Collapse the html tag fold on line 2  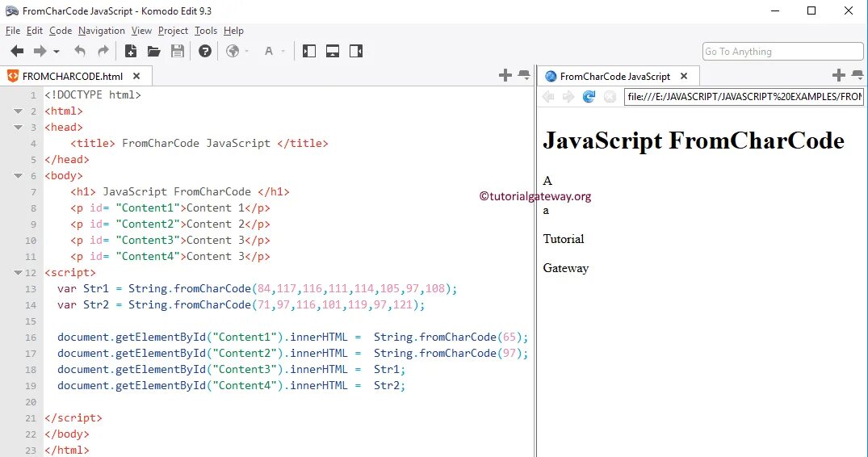(x=19, y=111)
